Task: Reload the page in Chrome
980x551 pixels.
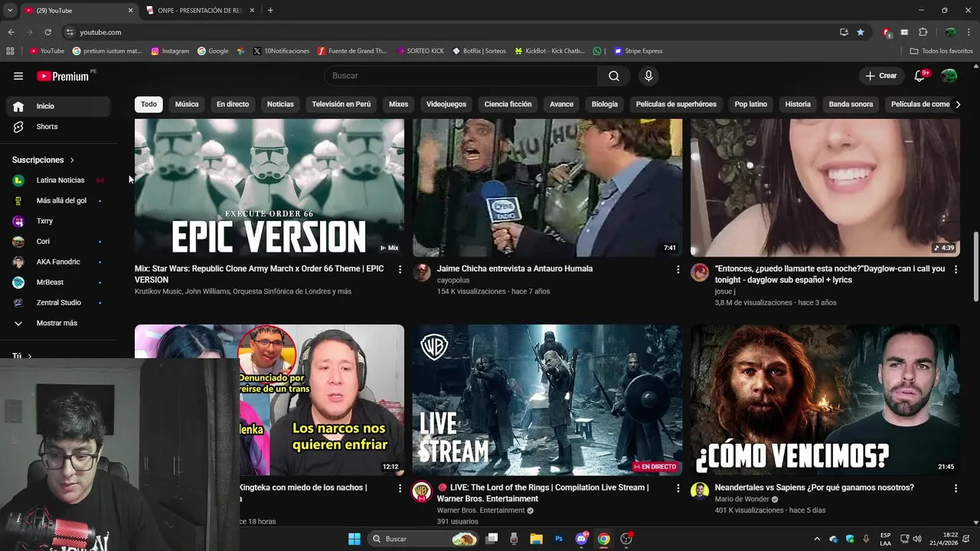Action: click(47, 32)
